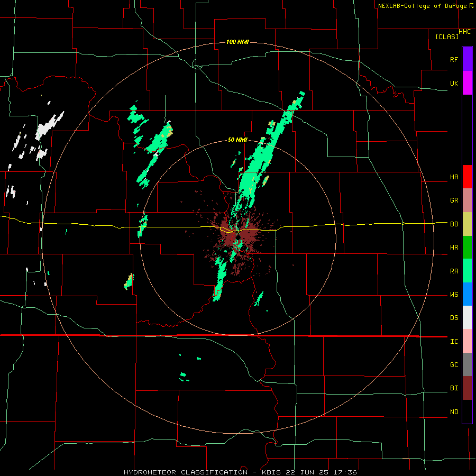Screen dimensions: 476x476
Task: Click the HR legend label
Action: 454,248
